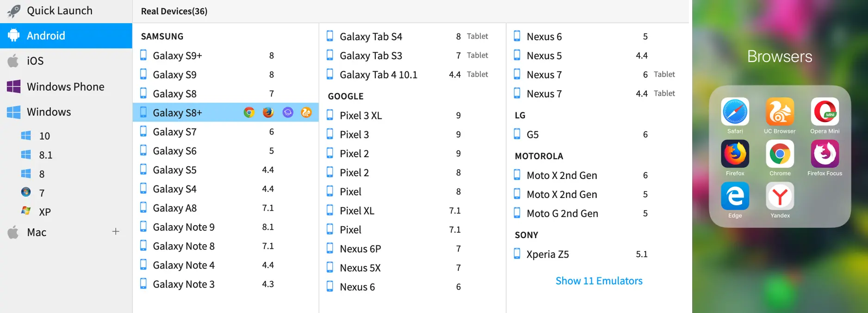868x313 pixels.
Task: Tap the Chrome app in Browsers folder
Action: [780, 154]
